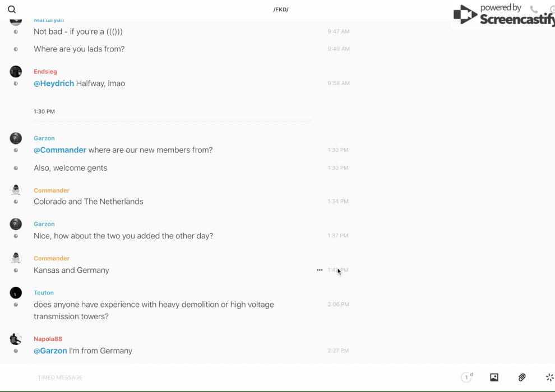Click the Screencastify logo watermark

click(503, 16)
